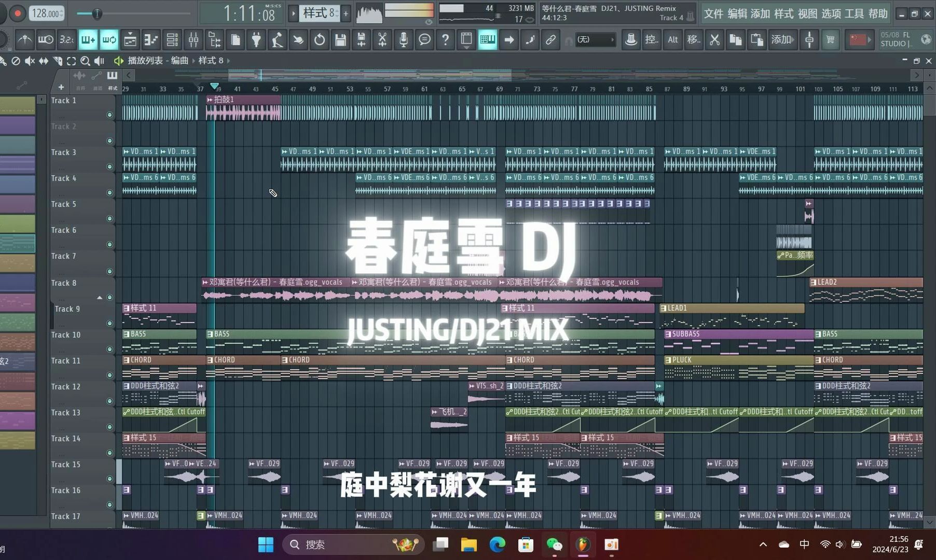This screenshot has height=560, width=936.
Task: Save project with floppy disk icon
Action: pyautogui.click(x=340, y=39)
